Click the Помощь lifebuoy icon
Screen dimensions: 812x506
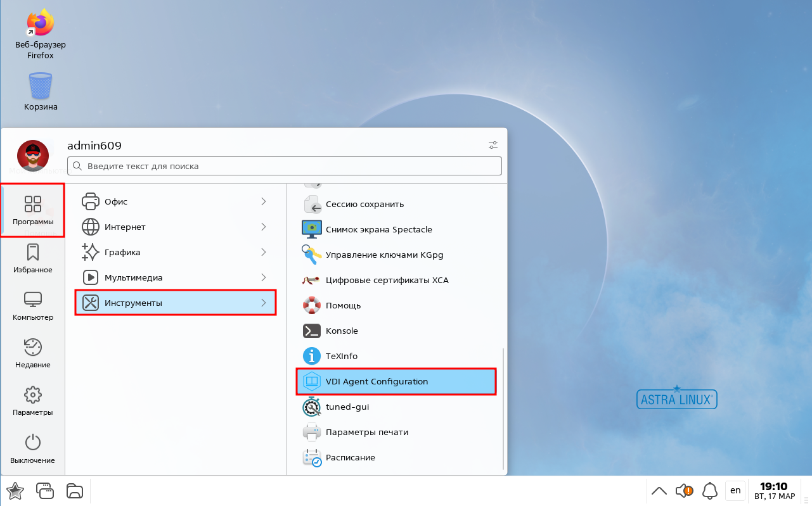pos(311,305)
